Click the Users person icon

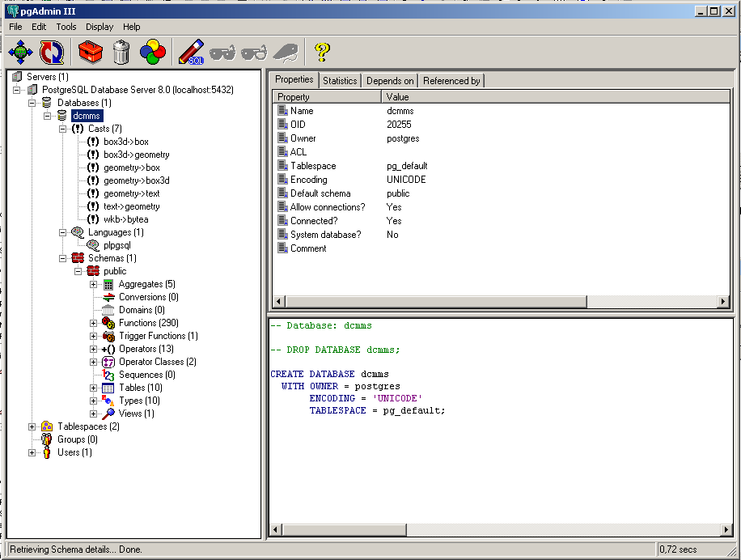coord(47,452)
